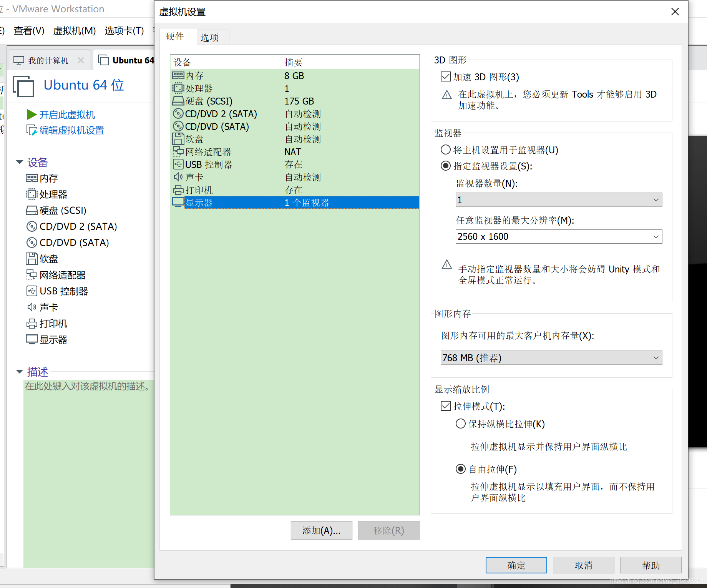Click the sound card icon in the VM summary sidebar
This screenshot has height=588, width=707.
point(32,307)
